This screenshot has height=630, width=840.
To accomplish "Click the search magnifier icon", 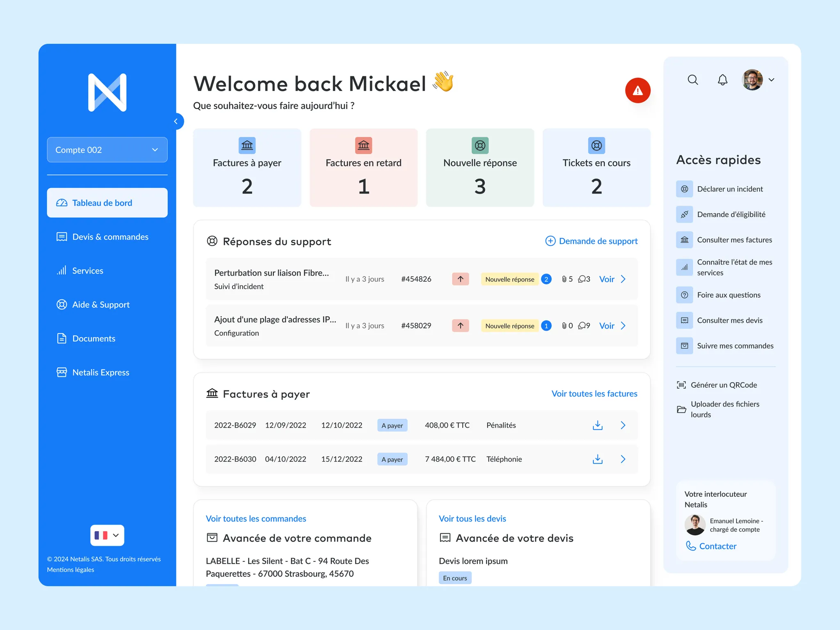I will pos(693,80).
